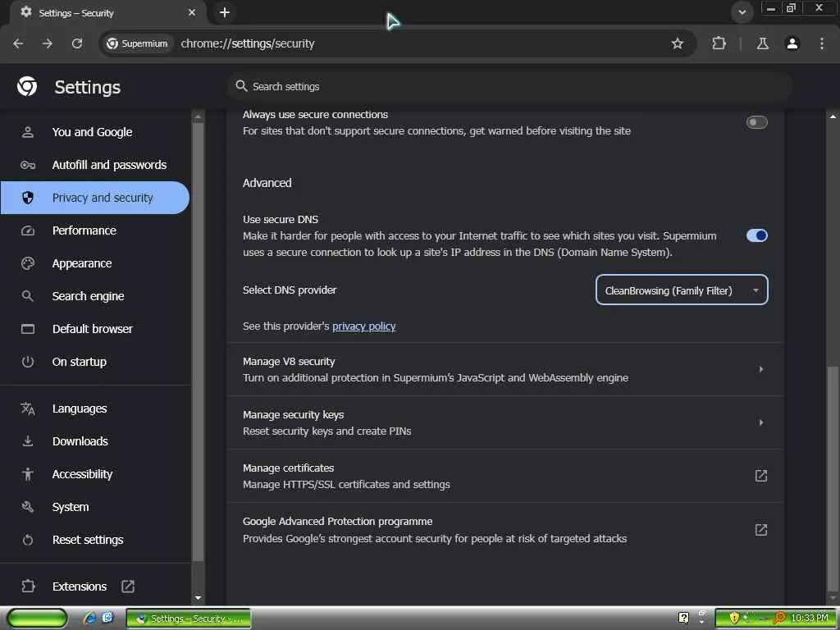840x630 pixels.
Task: Select Settings – Security taskbar button
Action: tap(189, 619)
